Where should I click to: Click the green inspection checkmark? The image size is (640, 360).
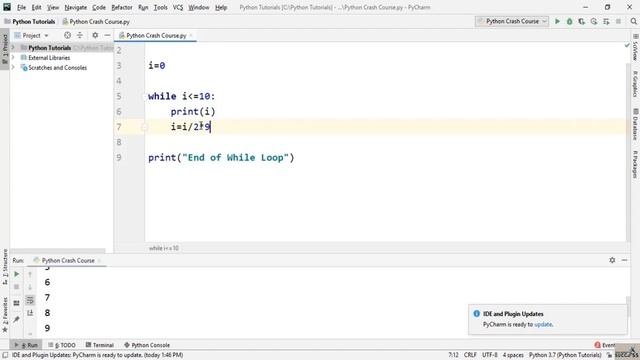[x=627, y=45]
